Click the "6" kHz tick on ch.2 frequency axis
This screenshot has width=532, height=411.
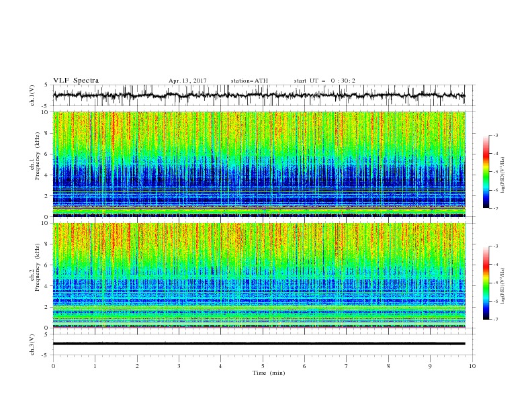click(47, 265)
